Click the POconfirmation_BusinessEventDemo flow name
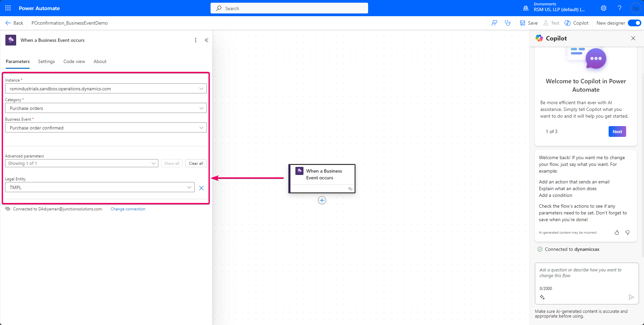Screen dimensions: 644x325 pyautogui.click(x=70, y=23)
